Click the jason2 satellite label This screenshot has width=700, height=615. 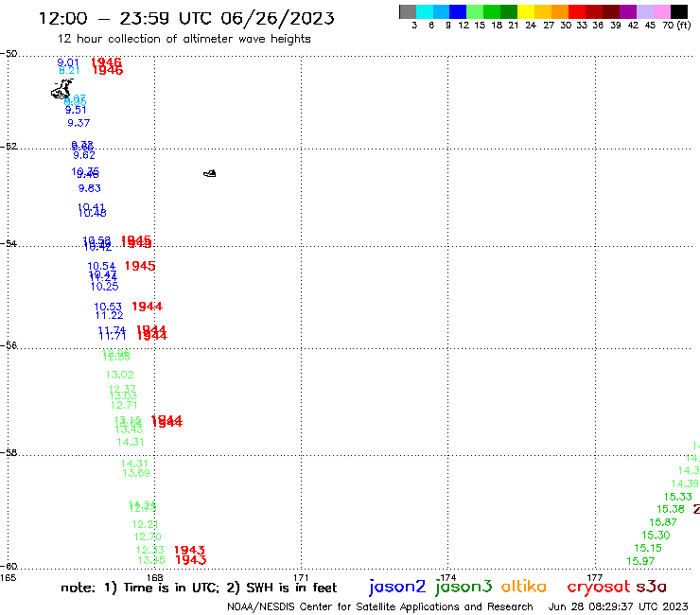tap(397, 587)
